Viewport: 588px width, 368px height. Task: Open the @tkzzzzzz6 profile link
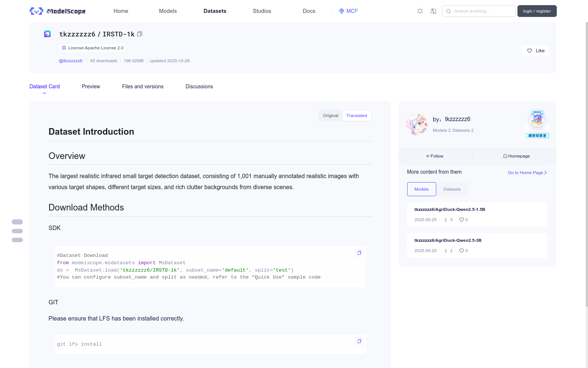click(x=71, y=61)
